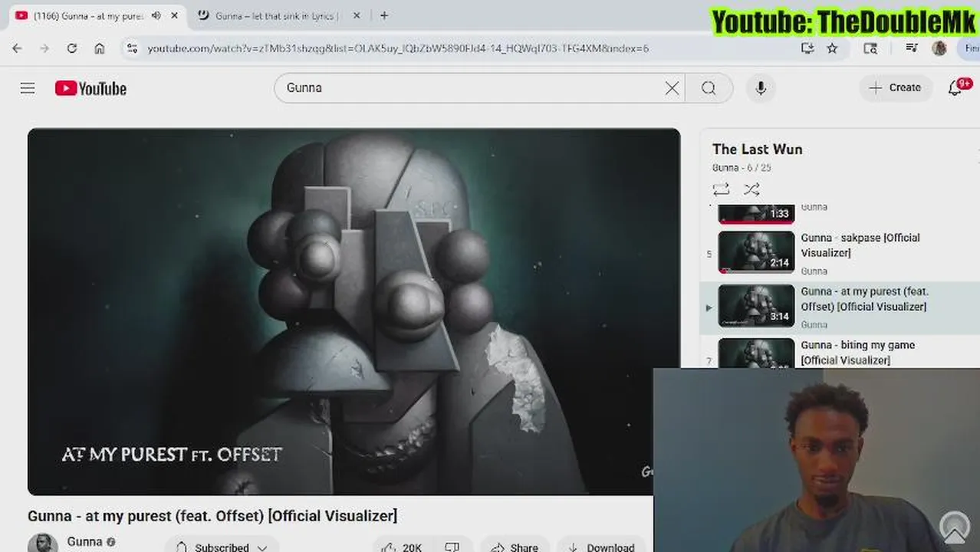Go to YouTube home via logo

coord(90,88)
